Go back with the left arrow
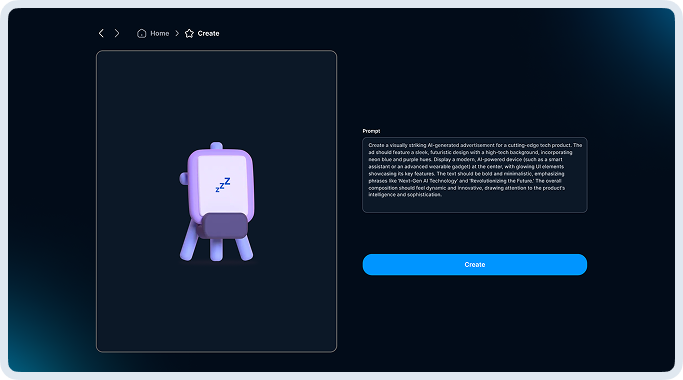The width and height of the screenshot is (683, 380). tap(101, 33)
